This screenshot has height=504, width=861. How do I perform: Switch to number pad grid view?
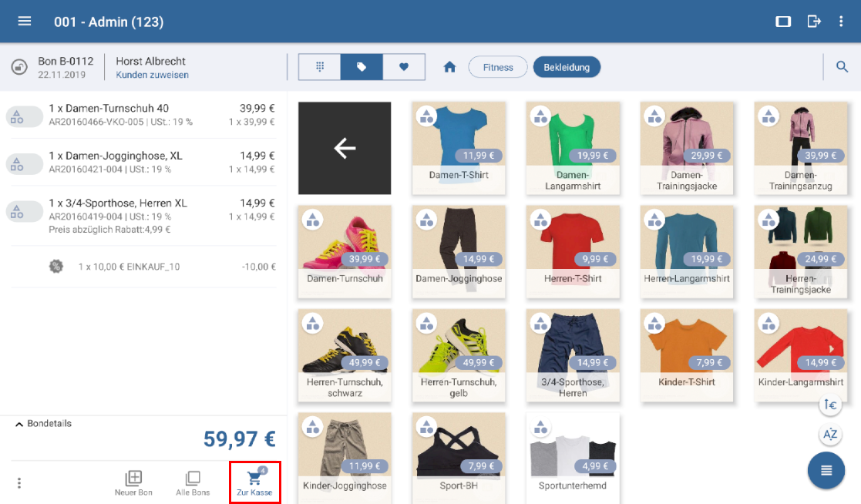click(320, 67)
